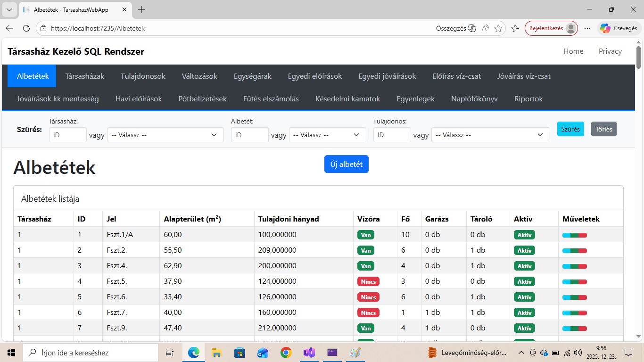Open the Egyenlegek menu tab
The image size is (644, 362).
click(415, 99)
